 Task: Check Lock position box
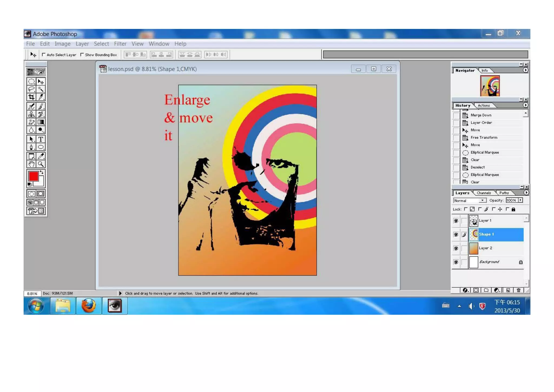coord(494,209)
